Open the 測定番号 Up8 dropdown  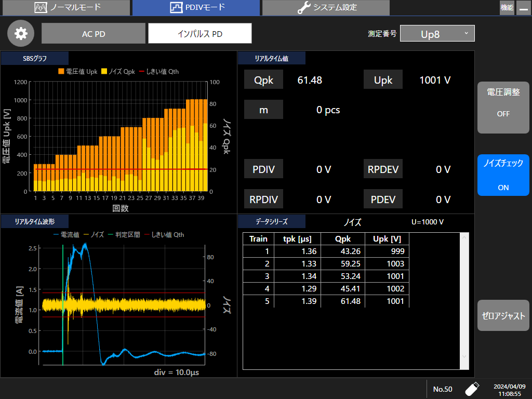437,34
